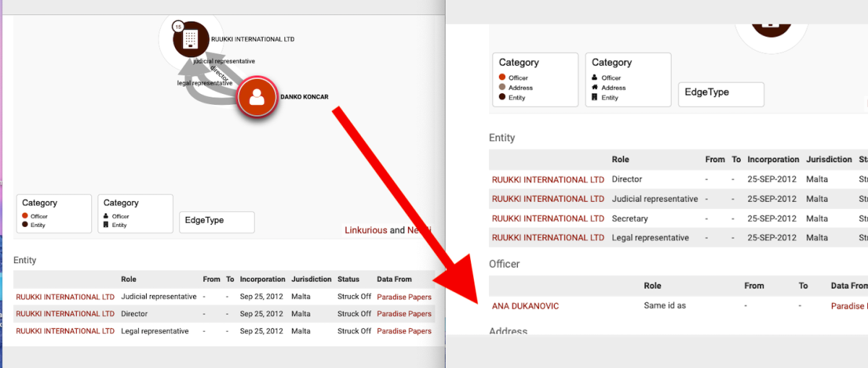This screenshot has height=368, width=868.
Task: Open RUUKKI link in left Judicial representative row
Action: pyautogui.click(x=65, y=297)
